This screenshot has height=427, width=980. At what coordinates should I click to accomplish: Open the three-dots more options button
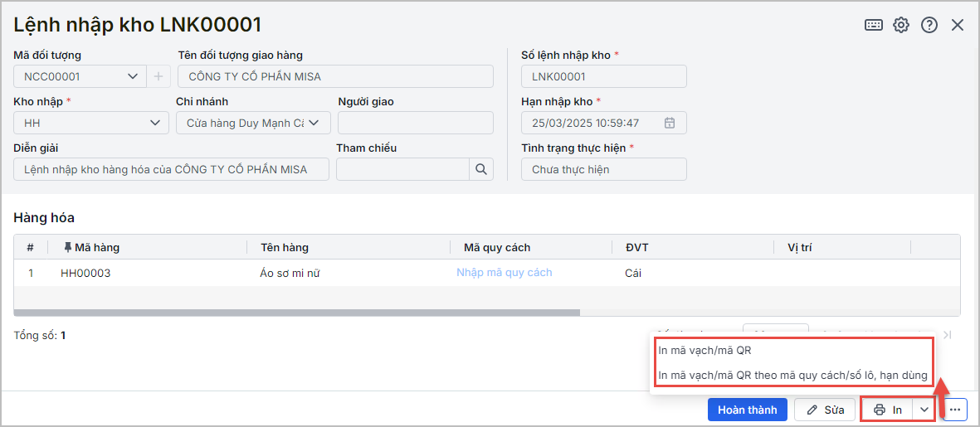pos(955,410)
